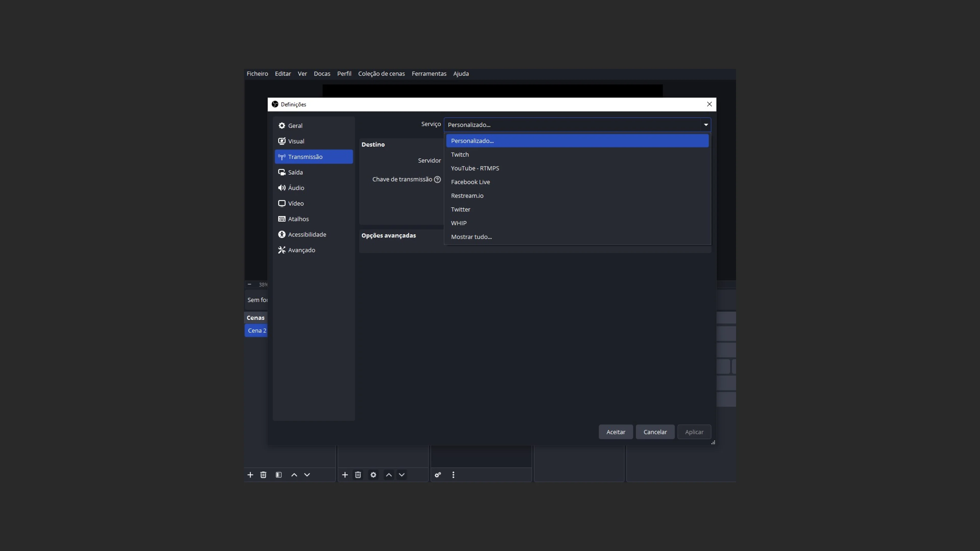Click the add scene plus icon
This screenshot has width=980, height=551.
coord(250,475)
